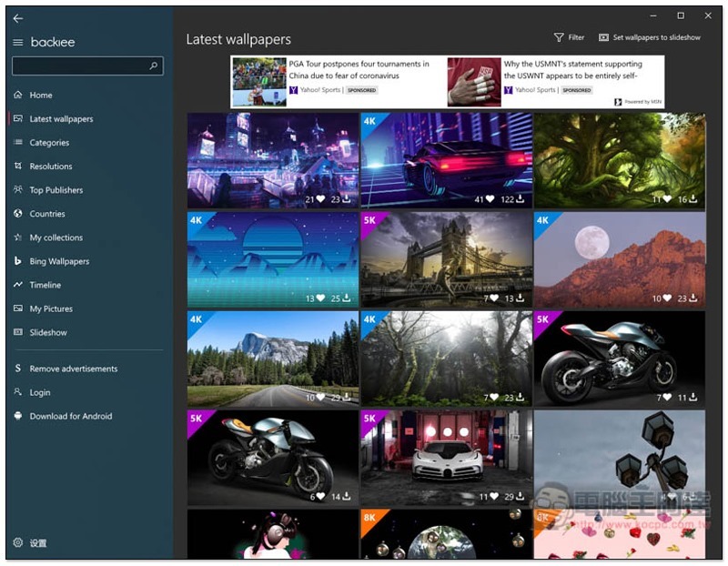Screen dimensions: 728x566
Task: Click the search magnifier icon
Action: tap(154, 66)
